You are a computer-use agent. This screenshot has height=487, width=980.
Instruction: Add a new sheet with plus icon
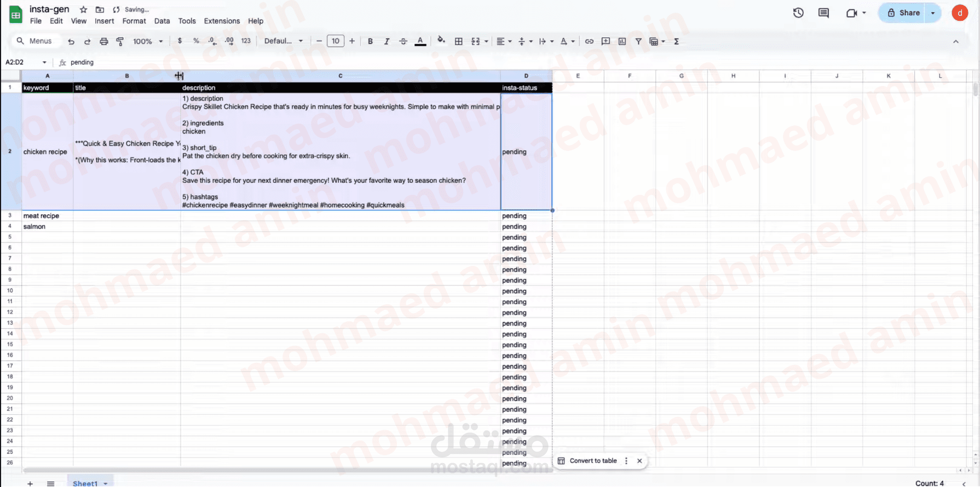click(x=30, y=483)
